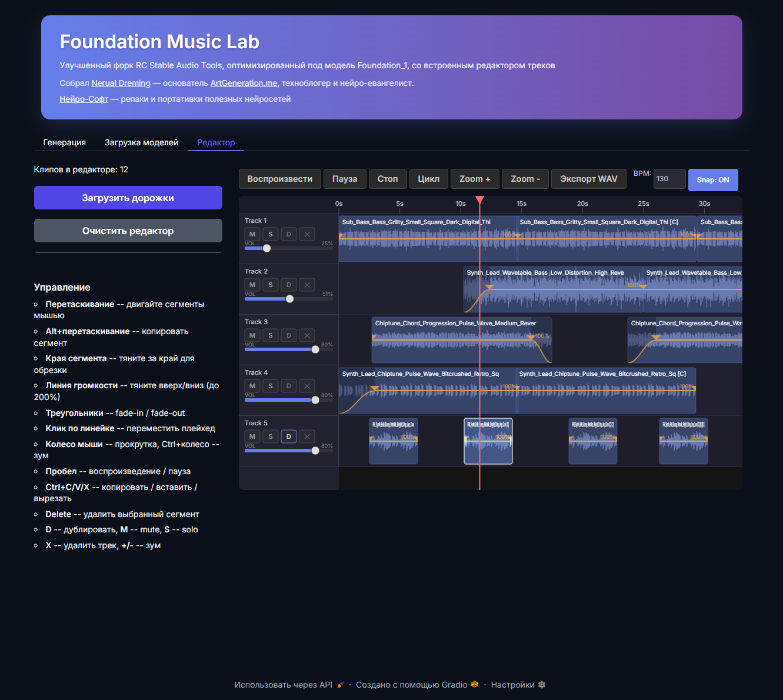The image size is (783, 700).
Task: Click the BPM input field
Action: click(669, 179)
